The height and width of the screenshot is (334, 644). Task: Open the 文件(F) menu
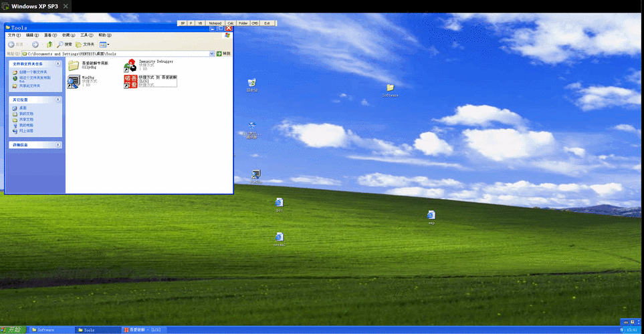click(x=14, y=35)
